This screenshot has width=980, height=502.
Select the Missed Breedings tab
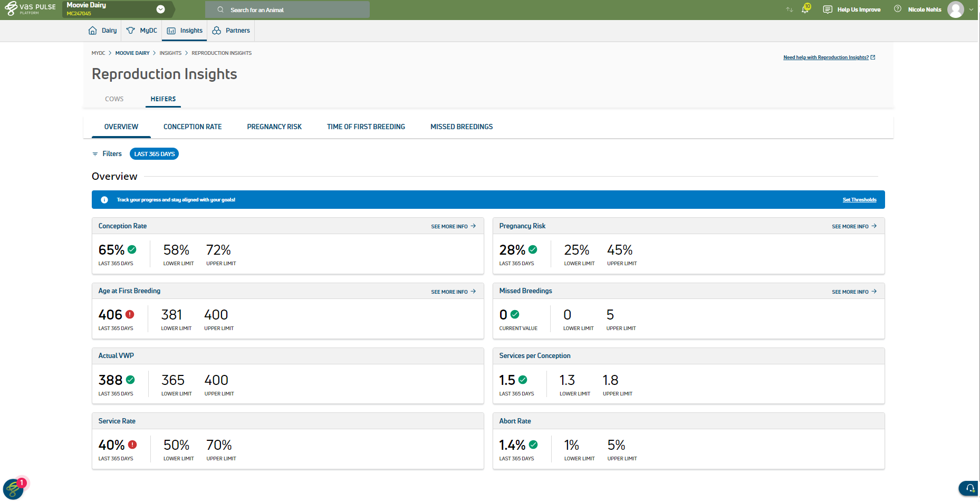462,127
